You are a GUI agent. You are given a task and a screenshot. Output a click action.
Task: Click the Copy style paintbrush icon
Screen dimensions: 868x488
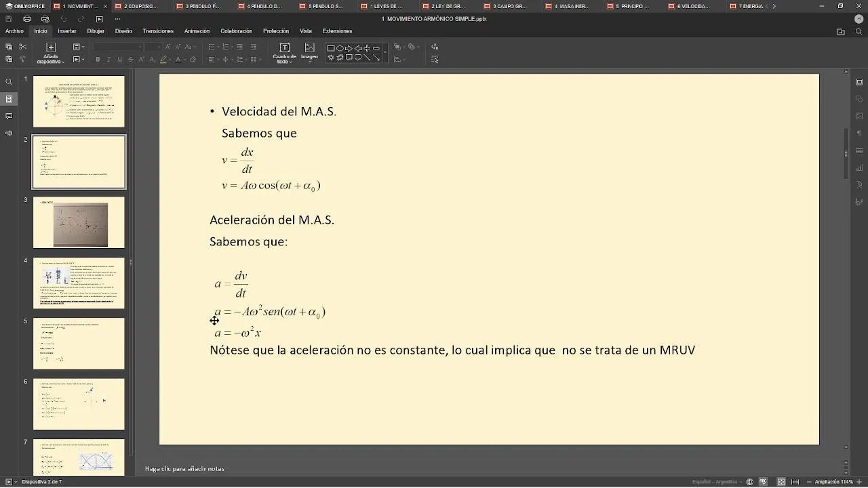tap(22, 59)
